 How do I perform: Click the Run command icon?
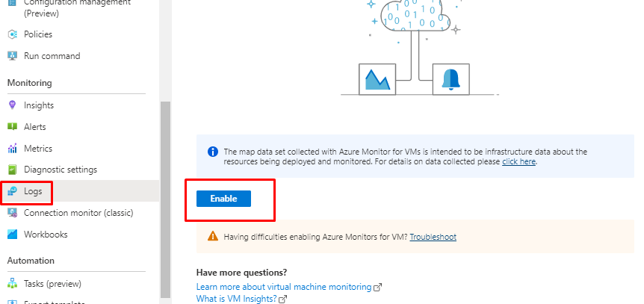(12, 56)
